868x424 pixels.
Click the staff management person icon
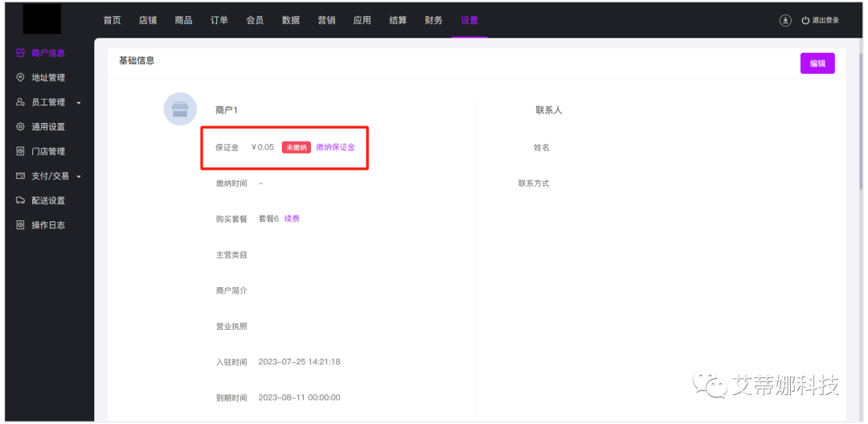(x=20, y=102)
